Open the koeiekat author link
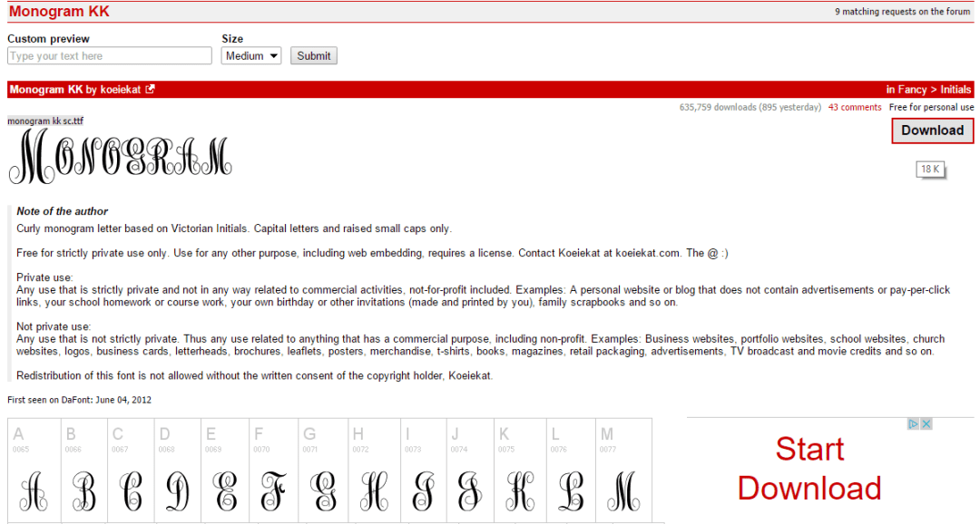 point(121,90)
